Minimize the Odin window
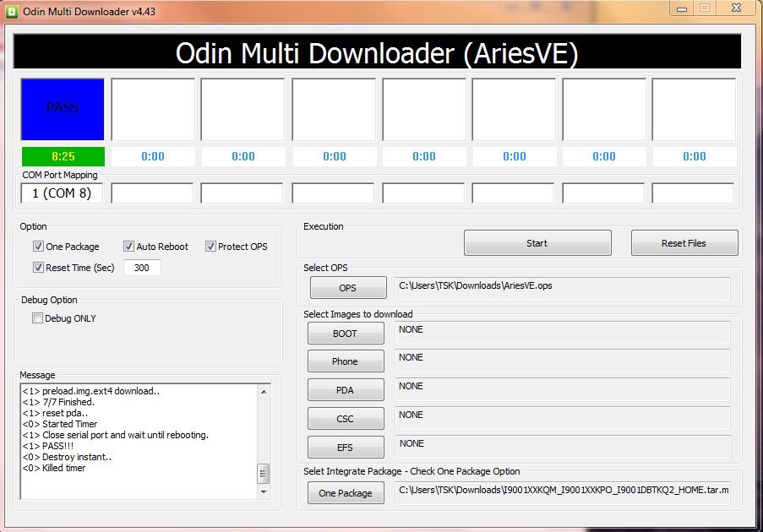 click(x=682, y=8)
